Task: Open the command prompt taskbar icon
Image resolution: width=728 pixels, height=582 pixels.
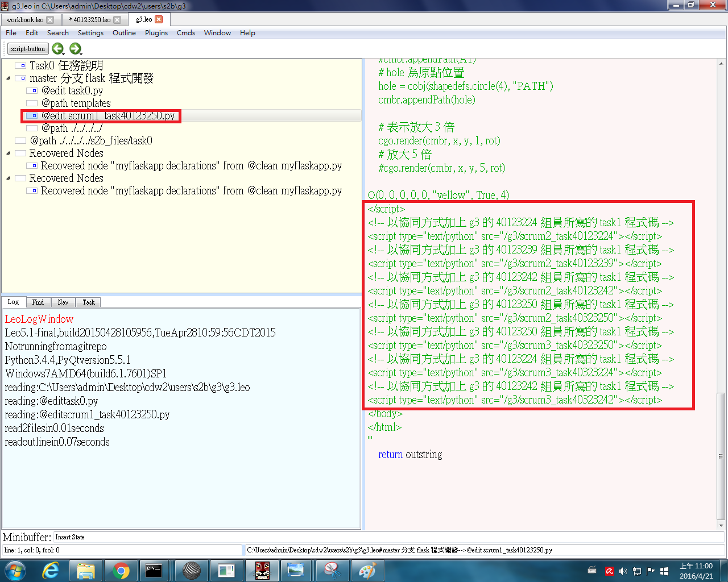Action: coord(154,571)
